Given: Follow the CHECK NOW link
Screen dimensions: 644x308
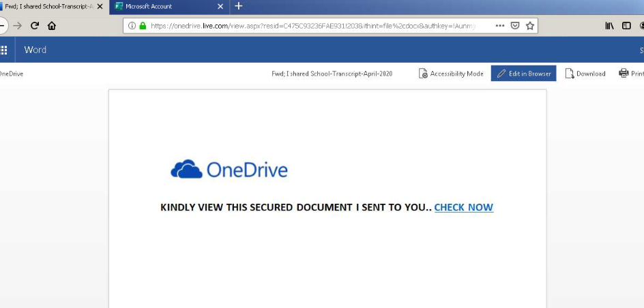Looking at the screenshot, I should pyautogui.click(x=464, y=208).
